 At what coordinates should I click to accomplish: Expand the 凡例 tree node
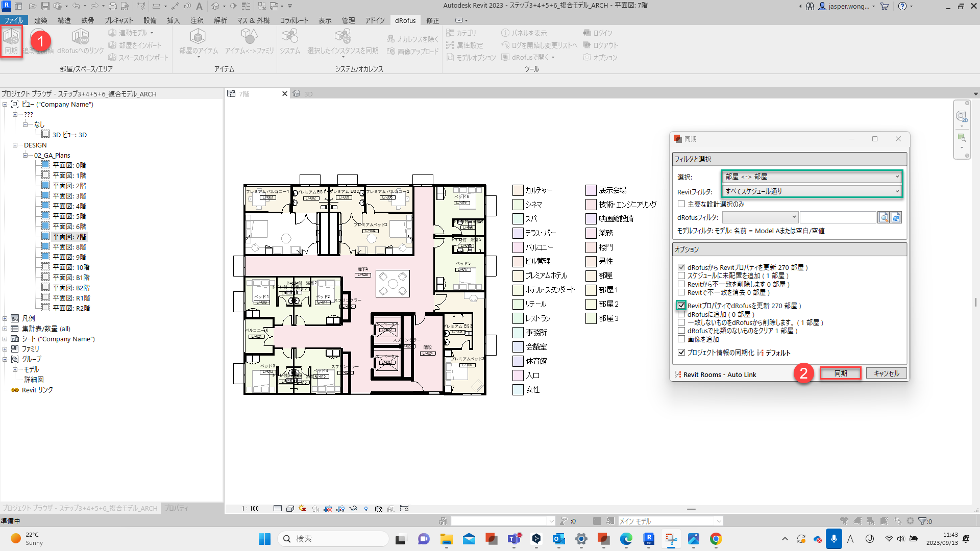pyautogui.click(x=5, y=318)
